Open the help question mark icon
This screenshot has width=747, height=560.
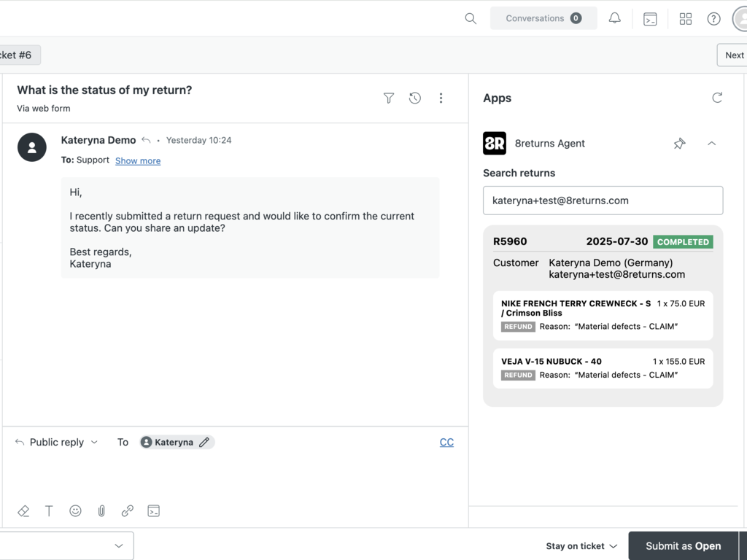point(714,19)
